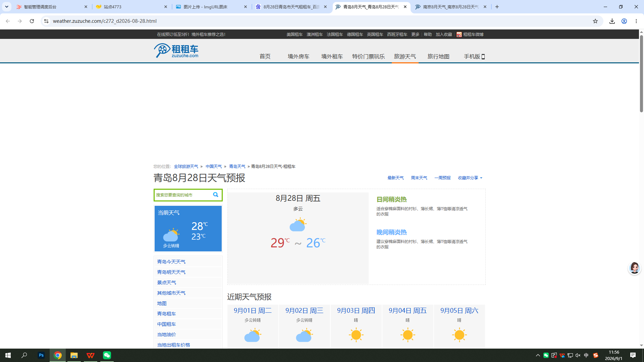Open the Windows notification center
This screenshot has width=644, height=362.
click(633, 355)
